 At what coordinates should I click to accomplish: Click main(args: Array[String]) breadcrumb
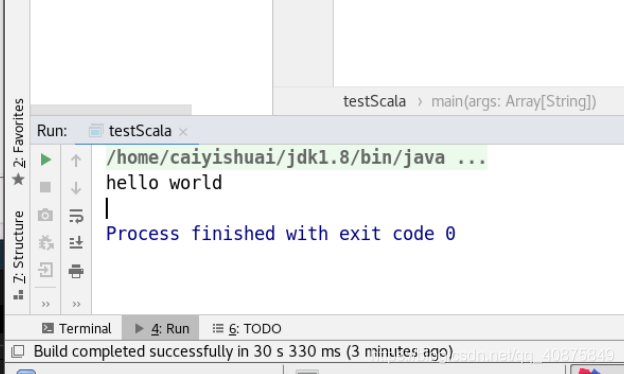(514, 101)
